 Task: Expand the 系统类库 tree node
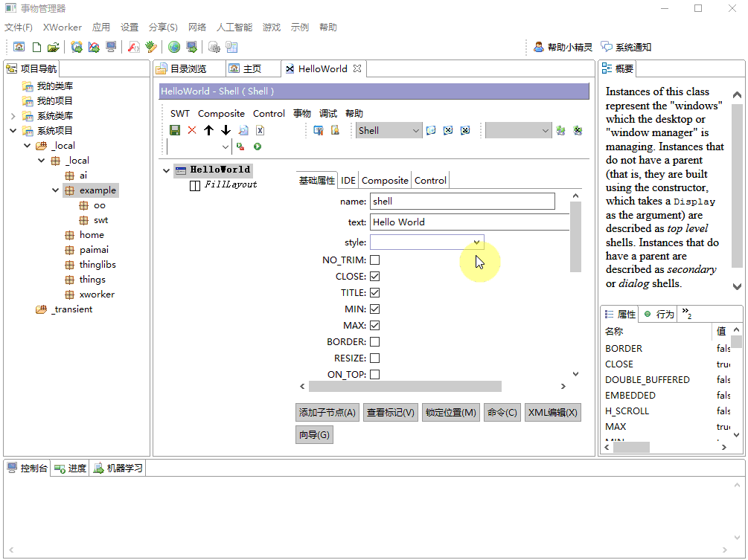coord(13,116)
